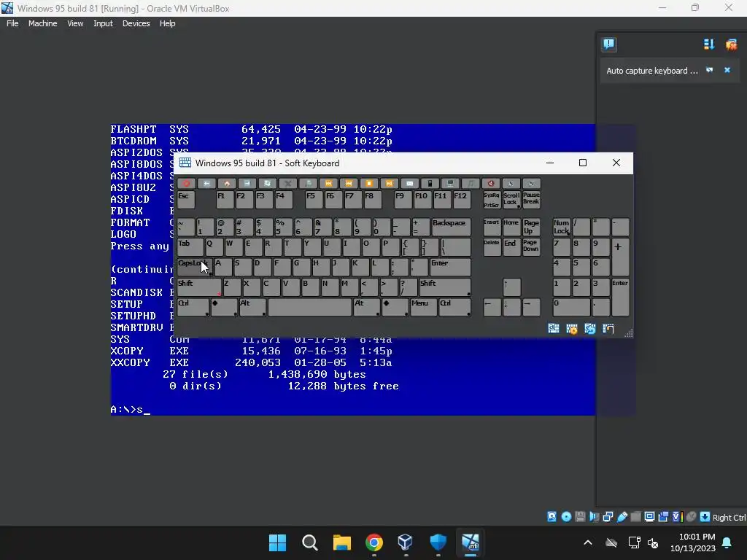Click the Menu key
The image size is (747, 560).
coord(423,307)
